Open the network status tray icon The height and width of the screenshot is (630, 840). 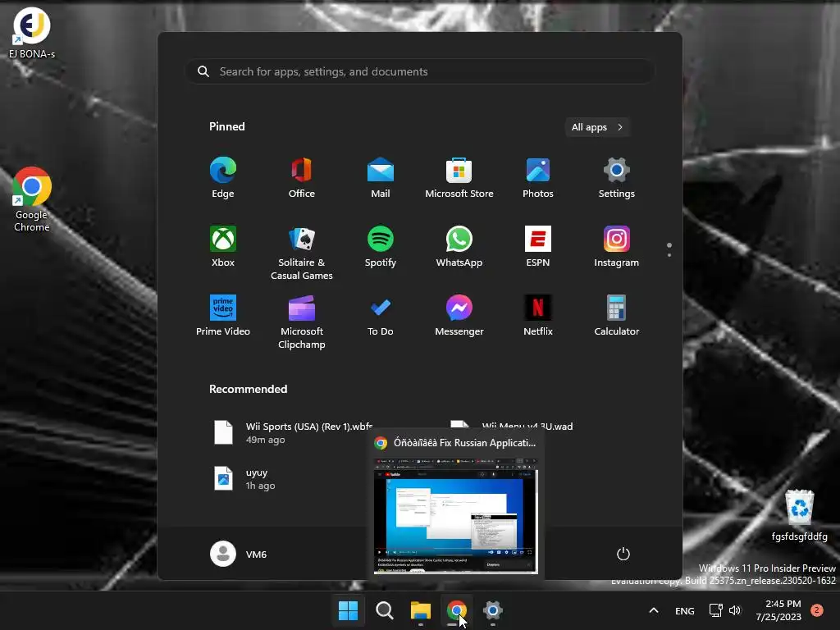point(715,610)
